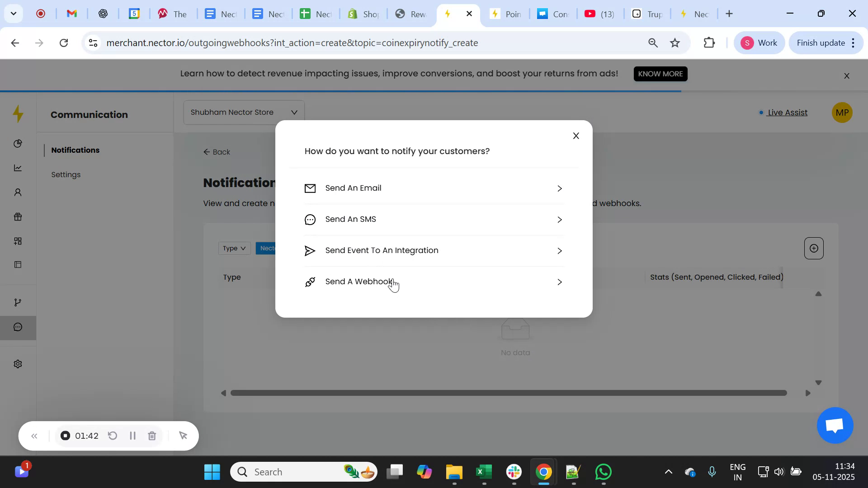Screen dimensions: 868x488
Task: Click the KNOW MORE button in the banner
Action: tap(660, 74)
